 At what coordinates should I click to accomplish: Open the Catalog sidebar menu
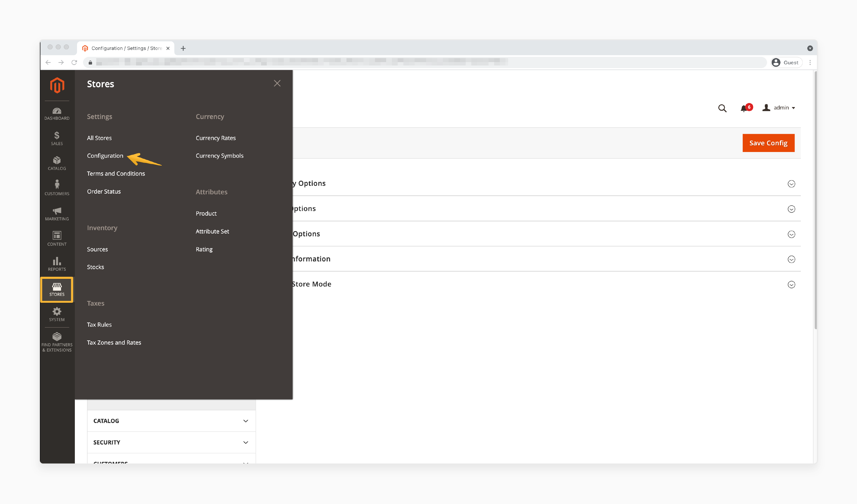[57, 163]
